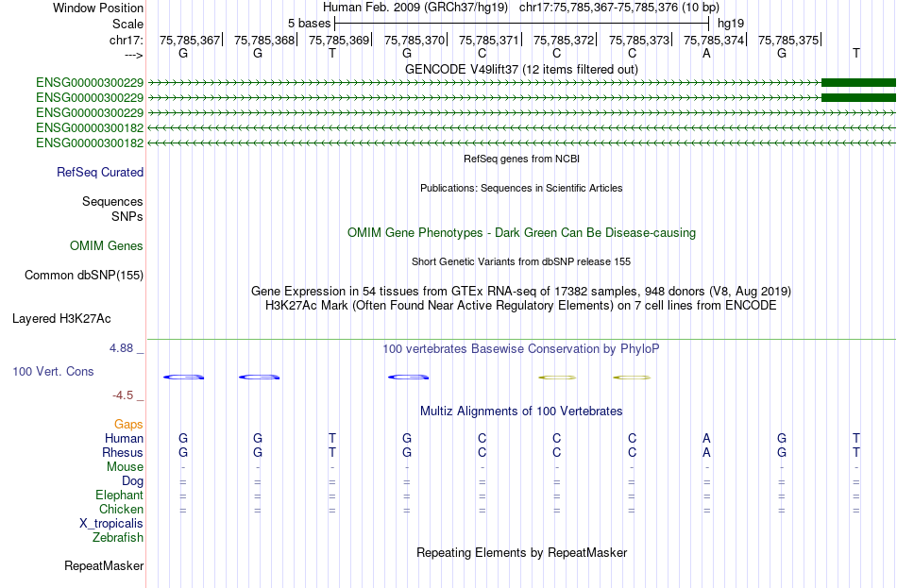Open '100 vertebrates Basewise Conservation by PhyloP' title
The height and width of the screenshot is (588, 897).
click(521, 349)
